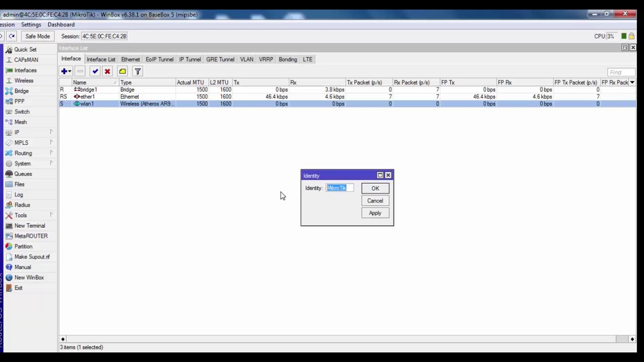Disable interface with red X icon
This screenshot has height=362, width=644.
pyautogui.click(x=107, y=71)
